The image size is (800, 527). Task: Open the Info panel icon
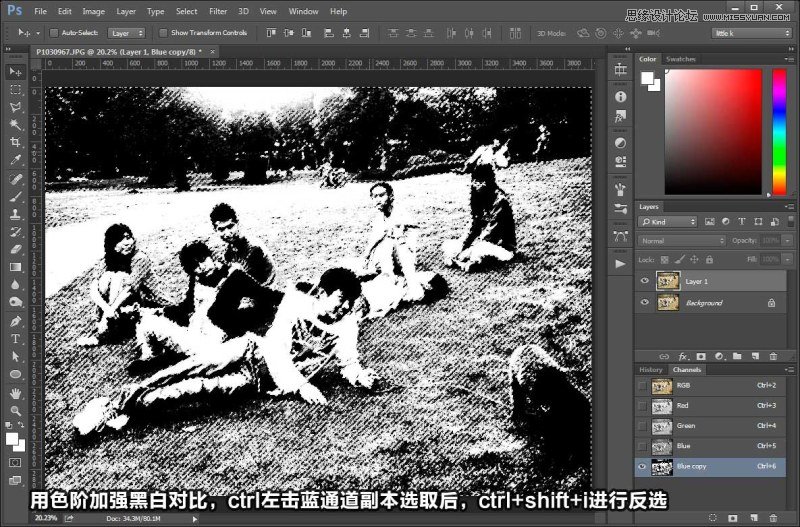pyautogui.click(x=620, y=96)
